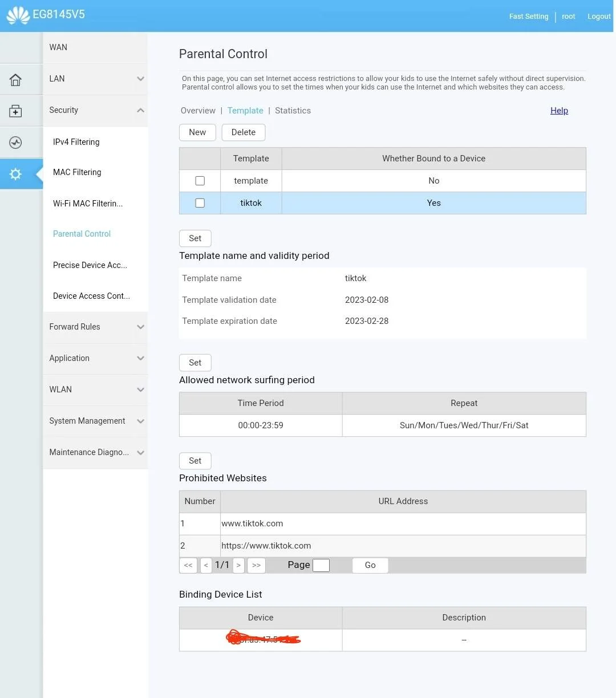Click the Fast Setting link
Image resolution: width=616 pixels, height=698 pixels.
529,17
